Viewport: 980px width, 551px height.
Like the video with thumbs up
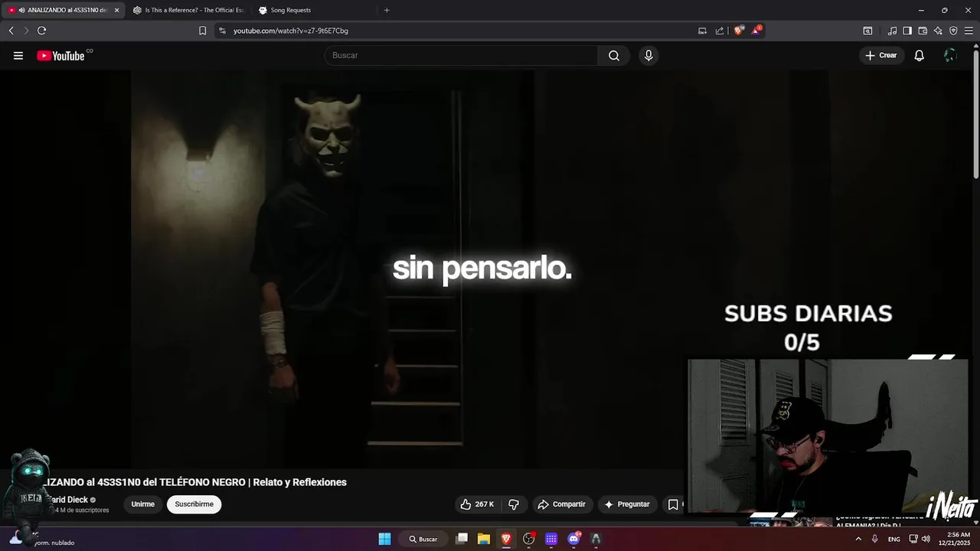tap(477, 504)
